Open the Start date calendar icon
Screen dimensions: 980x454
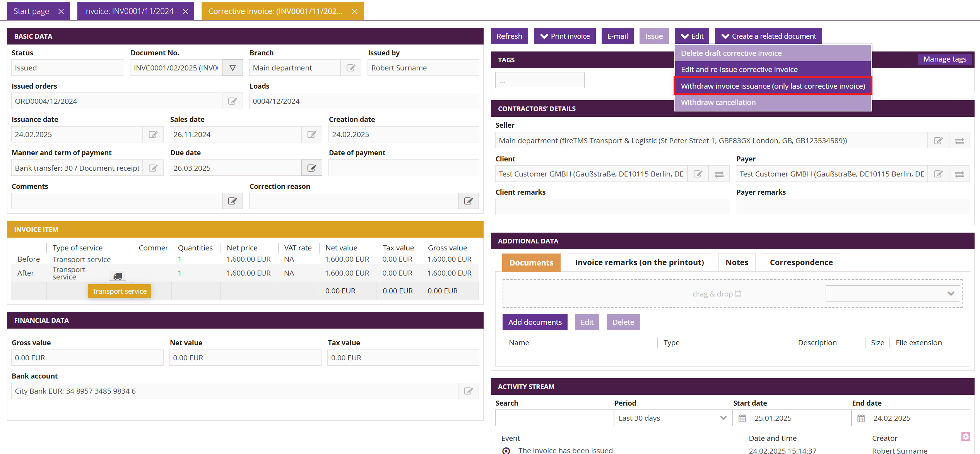(x=742, y=418)
